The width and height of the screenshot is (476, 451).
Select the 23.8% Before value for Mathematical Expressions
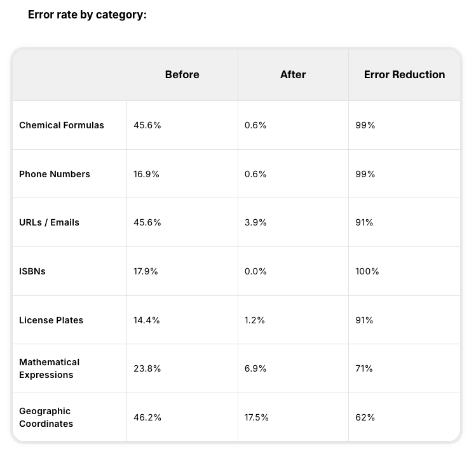click(x=147, y=368)
